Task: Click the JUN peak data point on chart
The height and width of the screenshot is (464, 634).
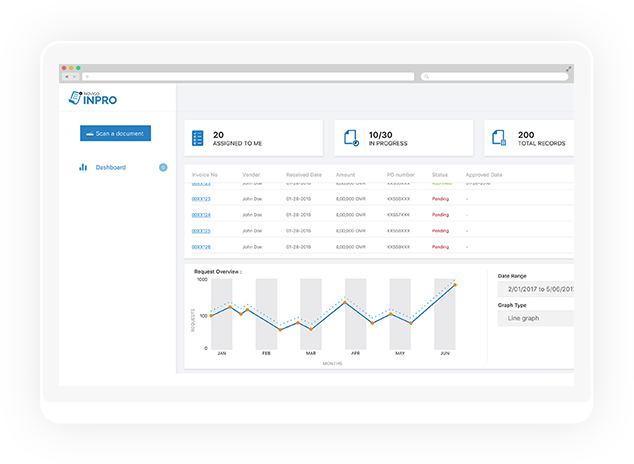Action: pyautogui.click(x=455, y=285)
